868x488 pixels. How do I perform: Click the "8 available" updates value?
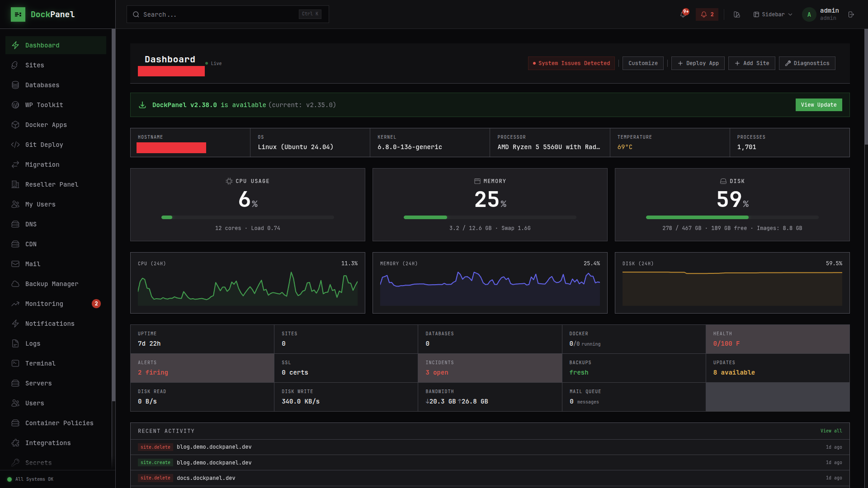pyautogui.click(x=734, y=372)
